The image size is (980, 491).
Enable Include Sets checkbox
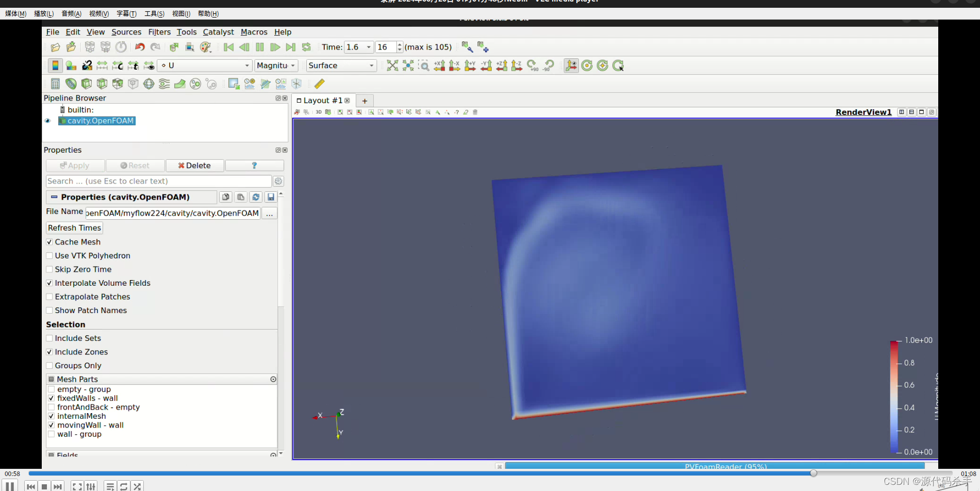click(49, 338)
